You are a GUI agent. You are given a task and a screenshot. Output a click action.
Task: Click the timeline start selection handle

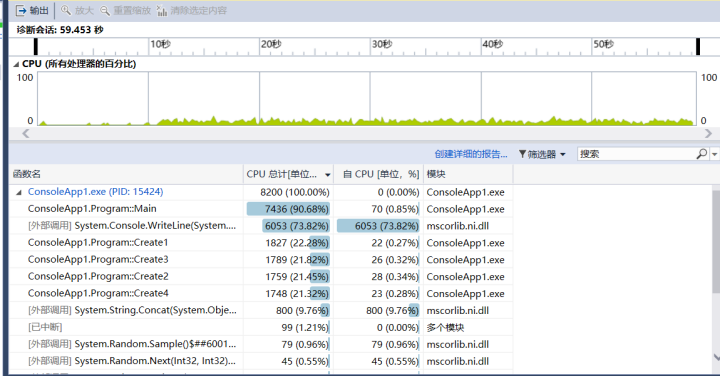pyautogui.click(x=36, y=47)
